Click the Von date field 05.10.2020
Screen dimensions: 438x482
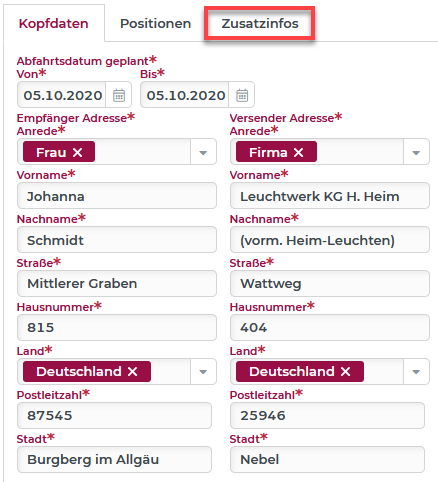click(x=62, y=95)
